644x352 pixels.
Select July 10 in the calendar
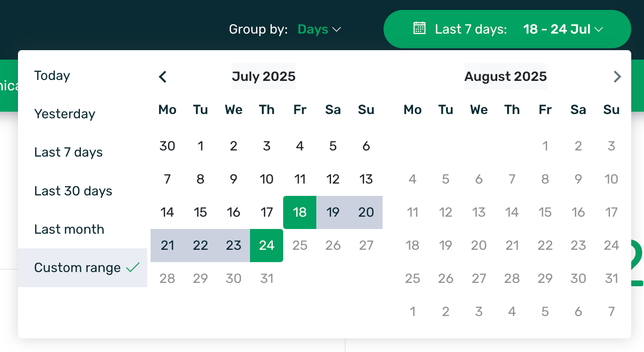click(x=267, y=179)
